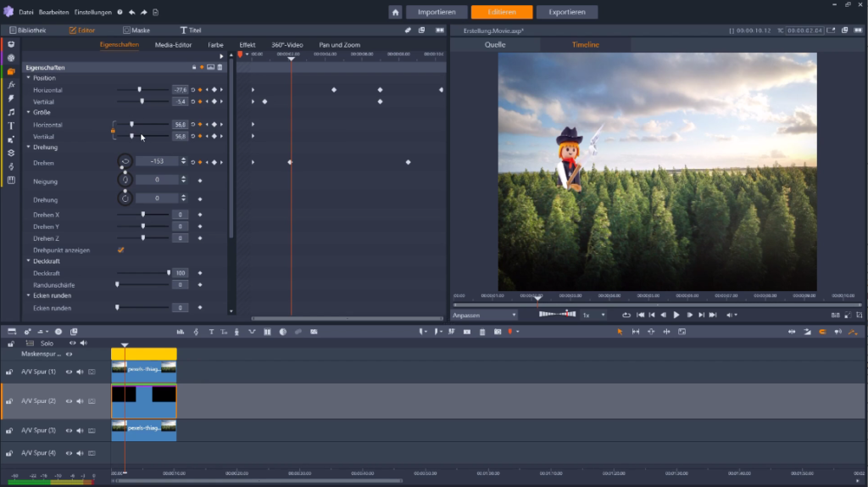
Task: Click the T title tool in timeline toolbar
Action: pos(211,332)
